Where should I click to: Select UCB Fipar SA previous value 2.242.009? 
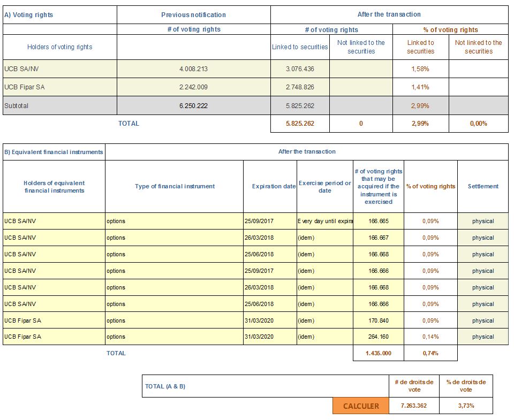pos(193,87)
